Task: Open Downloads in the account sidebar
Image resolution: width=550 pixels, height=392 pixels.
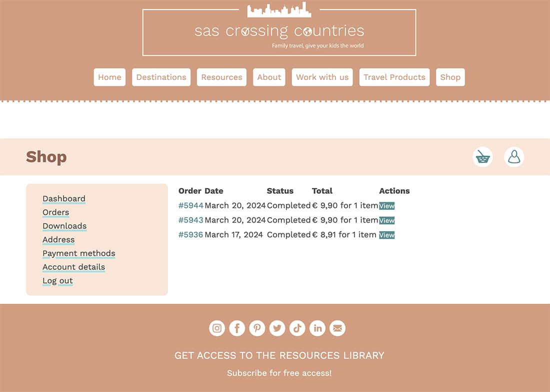Action: [x=64, y=226]
